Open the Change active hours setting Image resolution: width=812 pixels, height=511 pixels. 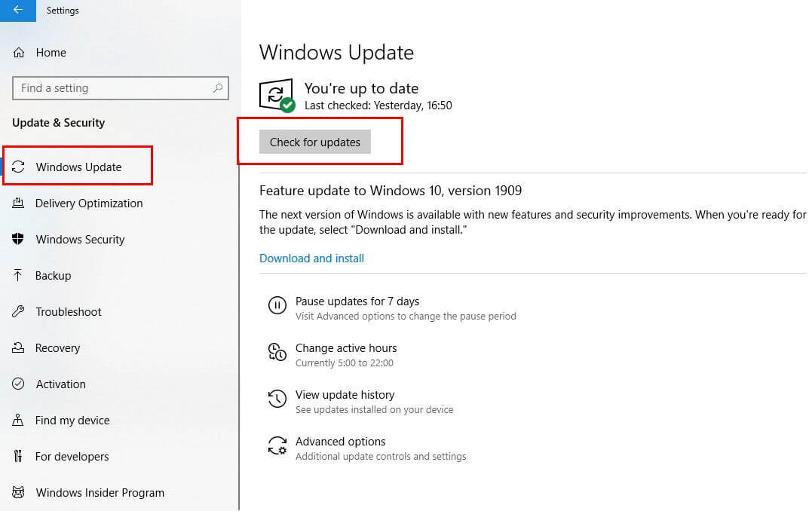click(346, 348)
